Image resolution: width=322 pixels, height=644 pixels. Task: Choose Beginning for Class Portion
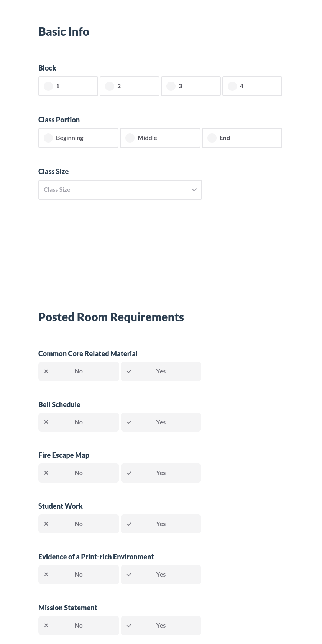[48, 138]
